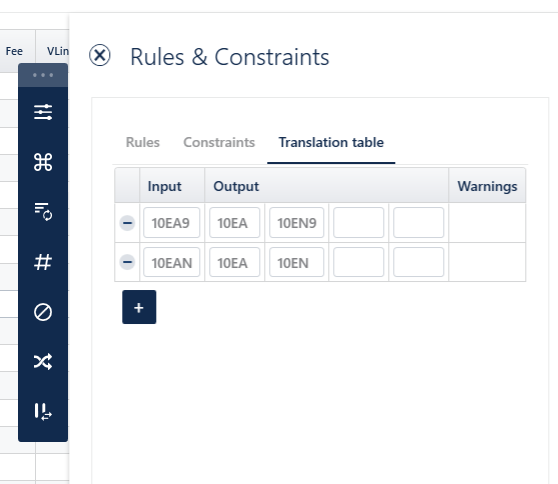Open the sort-and-refresh icon in sidebar
This screenshot has width=558, height=484.
(43, 212)
